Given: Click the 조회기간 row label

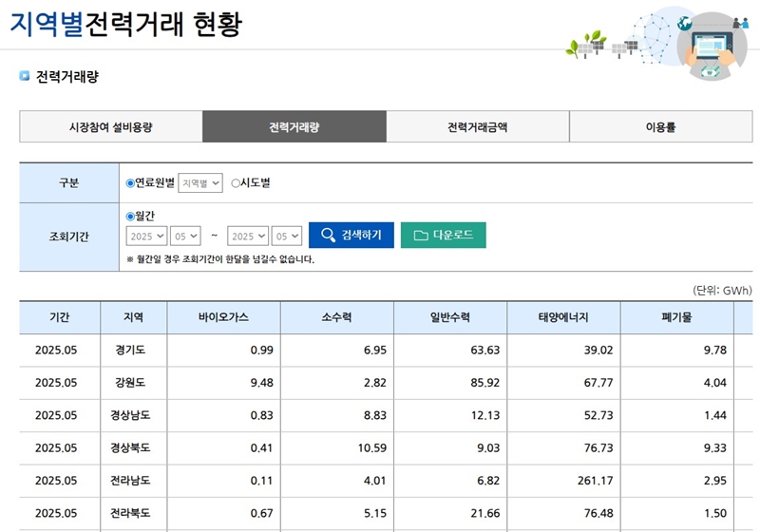Looking at the screenshot, I should (x=68, y=237).
